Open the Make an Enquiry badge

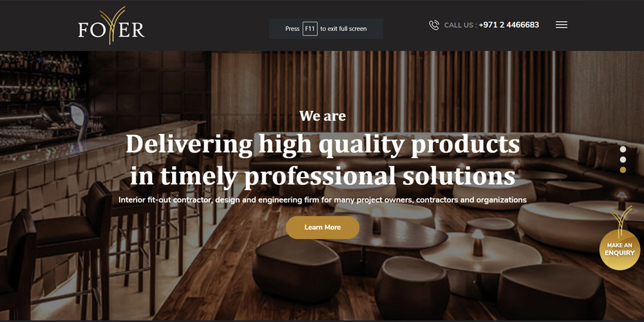click(620, 249)
